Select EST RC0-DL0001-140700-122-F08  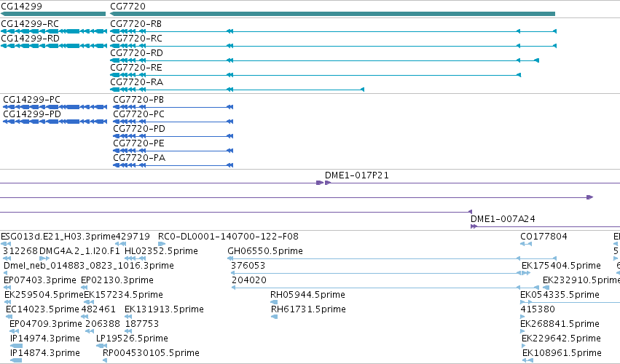[x=228, y=237]
